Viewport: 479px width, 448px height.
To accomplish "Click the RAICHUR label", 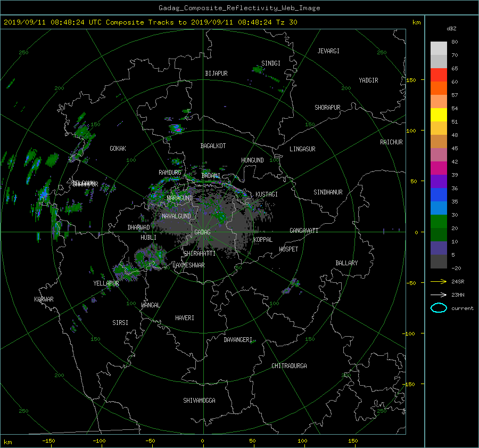I will tap(391, 142).
